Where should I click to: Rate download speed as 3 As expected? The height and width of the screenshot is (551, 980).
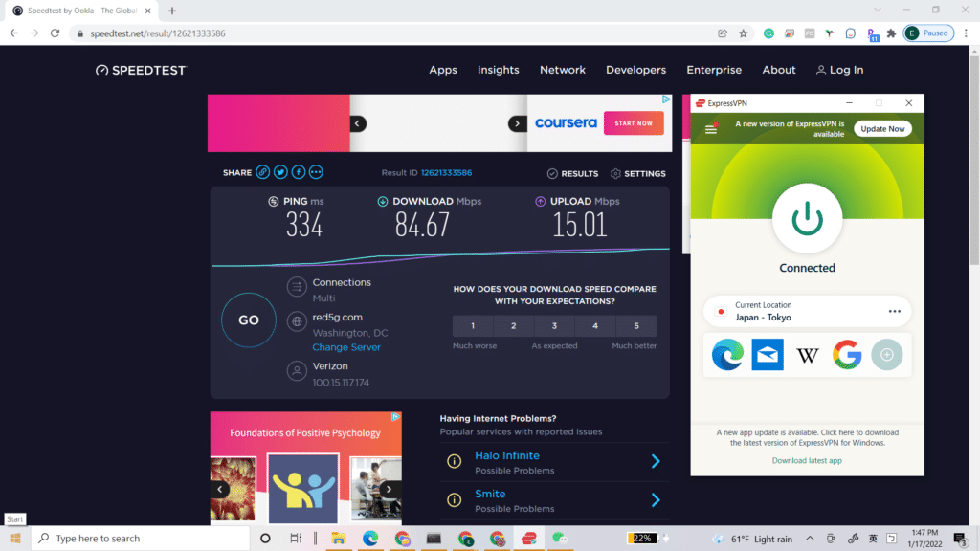[x=554, y=326]
